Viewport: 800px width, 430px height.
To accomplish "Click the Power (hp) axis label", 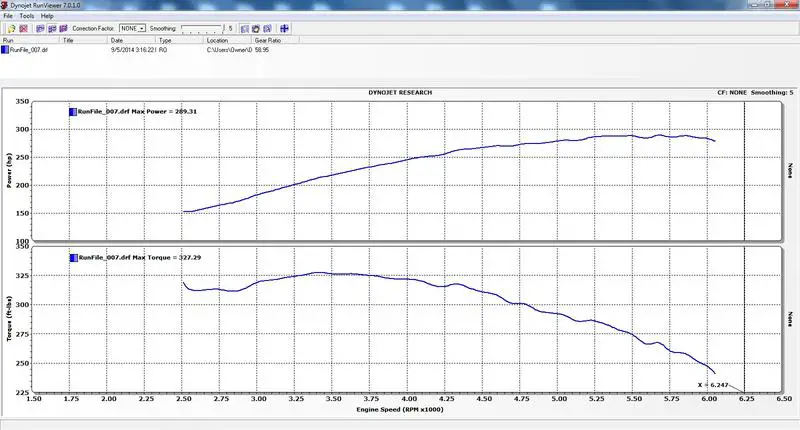I will 9,170.
